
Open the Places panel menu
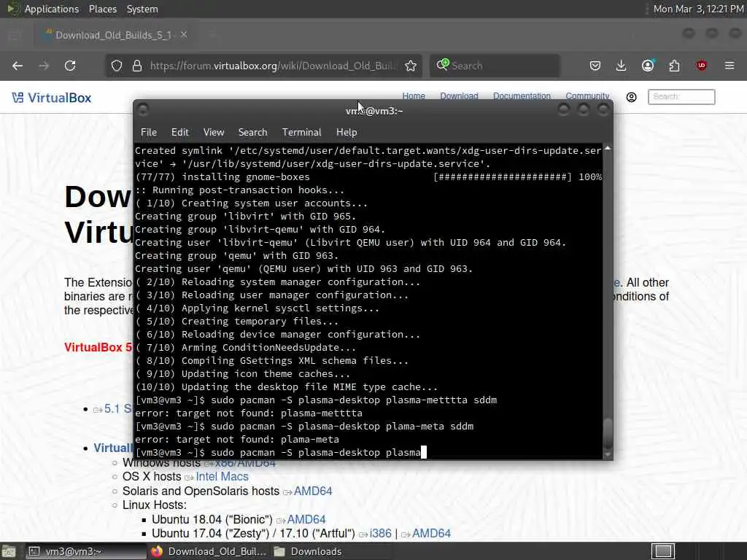[102, 9]
